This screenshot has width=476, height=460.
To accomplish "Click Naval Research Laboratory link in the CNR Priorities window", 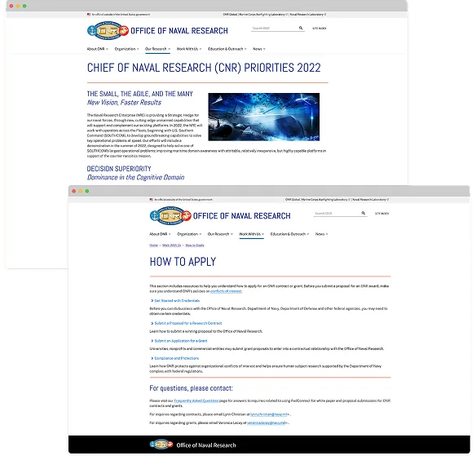I will pos(308,15).
